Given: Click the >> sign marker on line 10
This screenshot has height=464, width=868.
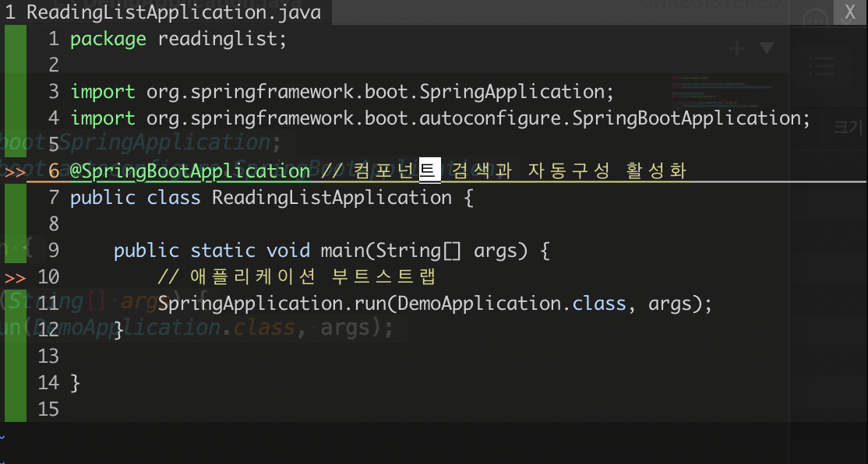Looking at the screenshot, I should [x=15, y=276].
